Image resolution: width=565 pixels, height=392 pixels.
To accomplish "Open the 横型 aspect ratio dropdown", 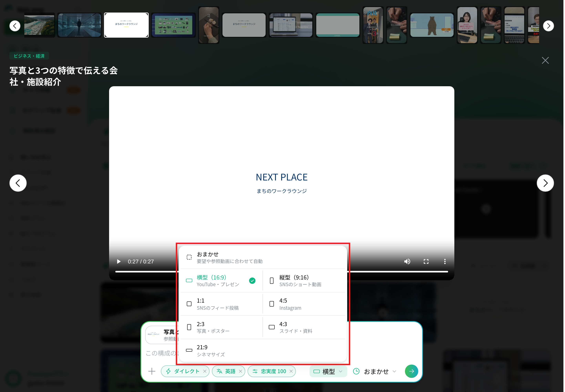I will (328, 371).
